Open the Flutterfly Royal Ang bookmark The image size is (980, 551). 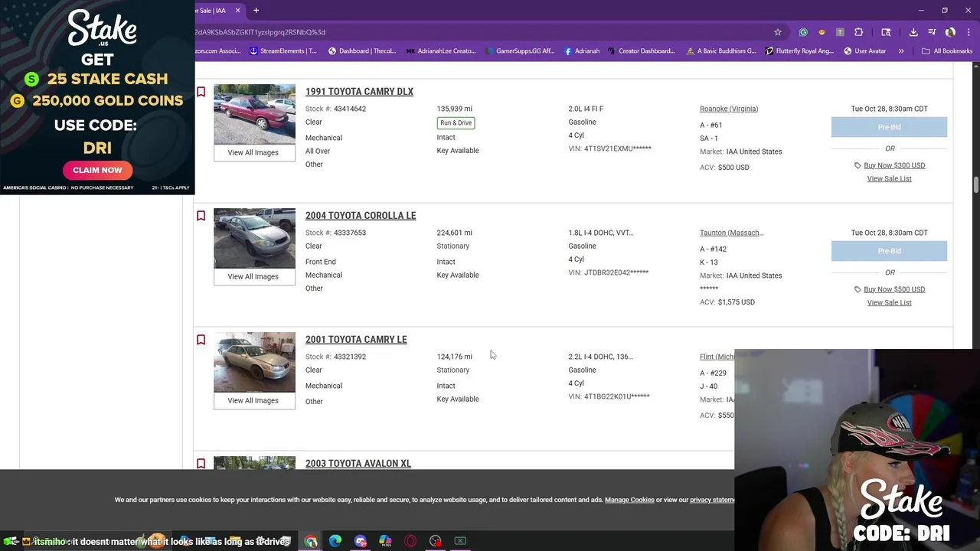pos(799,51)
